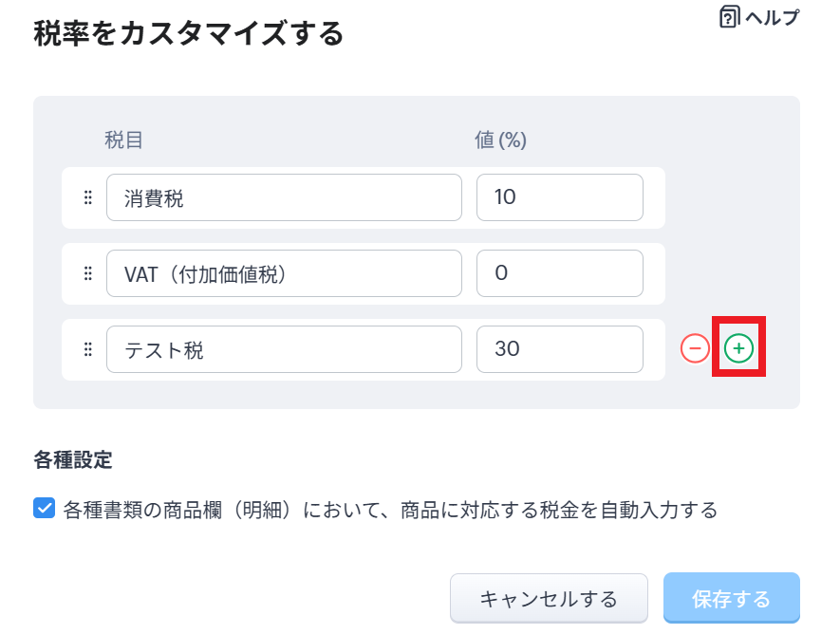Click the drag handle for VAT row

pyautogui.click(x=87, y=273)
